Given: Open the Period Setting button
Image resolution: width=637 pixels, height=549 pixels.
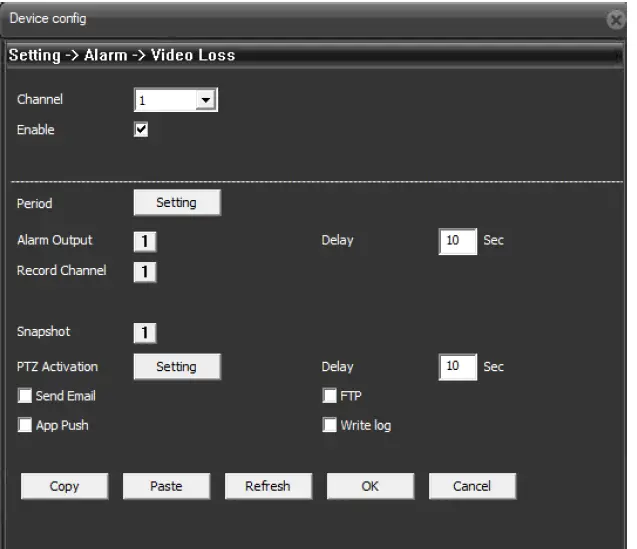Looking at the screenshot, I should [177, 202].
